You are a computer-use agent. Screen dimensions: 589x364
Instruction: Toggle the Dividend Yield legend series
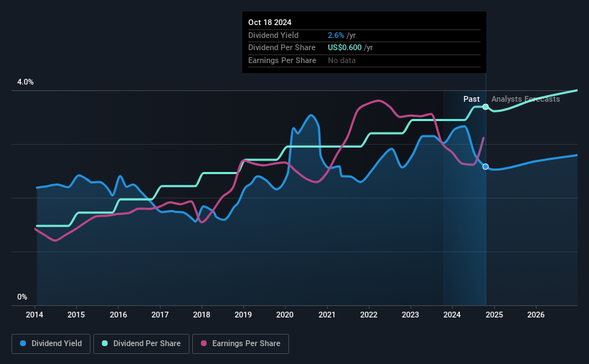click(51, 344)
